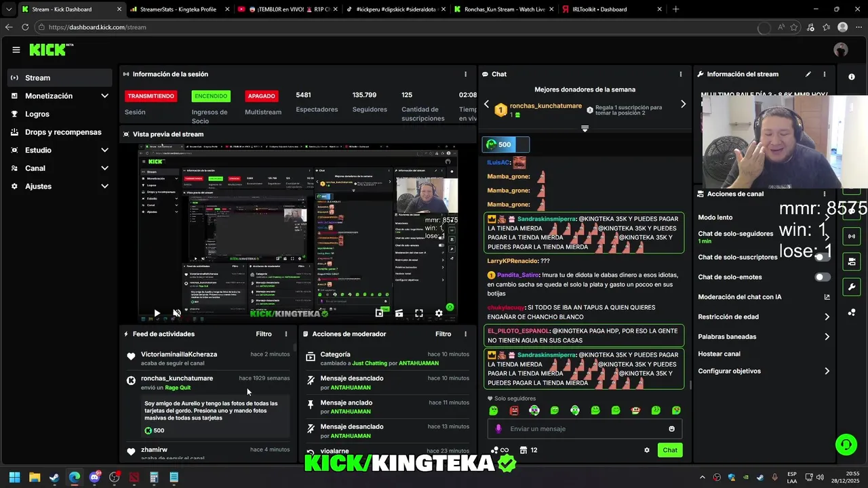Click the camera icon in right sidebar
The width and height of the screenshot is (868, 488).
pos(851,262)
